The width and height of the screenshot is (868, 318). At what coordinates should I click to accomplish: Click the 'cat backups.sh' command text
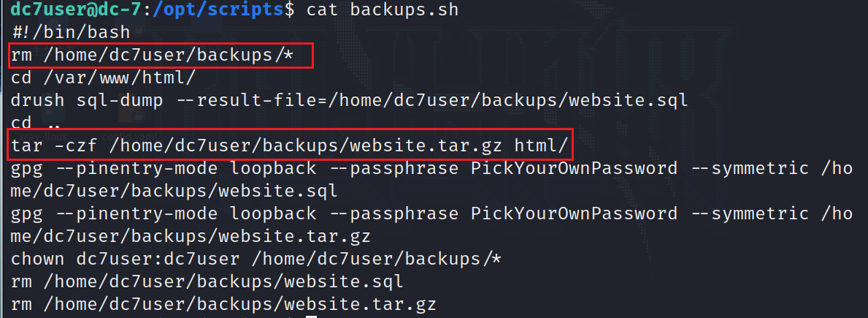pos(382,10)
